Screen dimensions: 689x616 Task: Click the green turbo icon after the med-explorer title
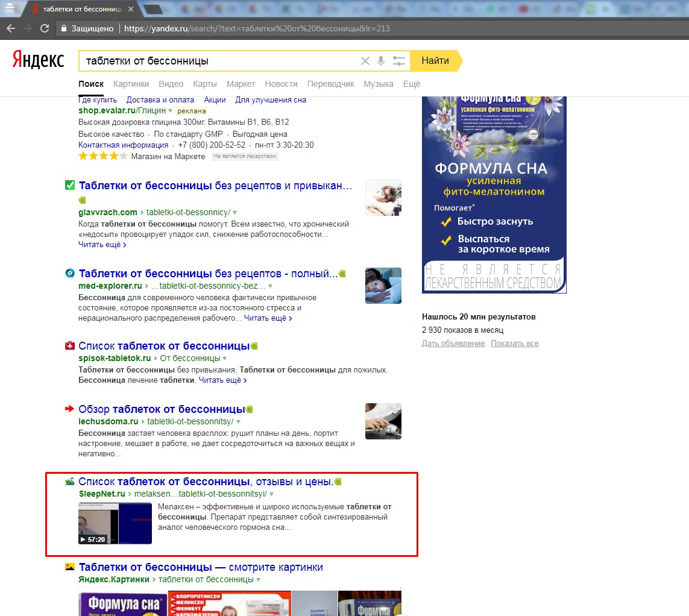coord(342,274)
